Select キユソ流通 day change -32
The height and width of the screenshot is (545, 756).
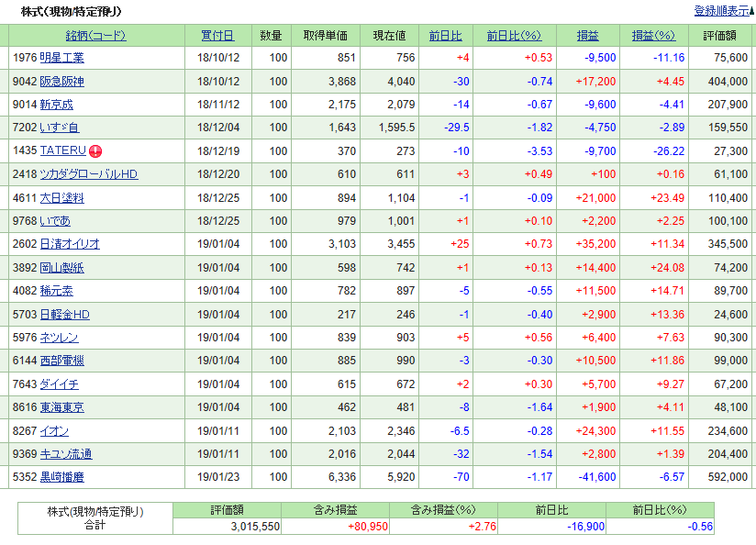click(461, 454)
